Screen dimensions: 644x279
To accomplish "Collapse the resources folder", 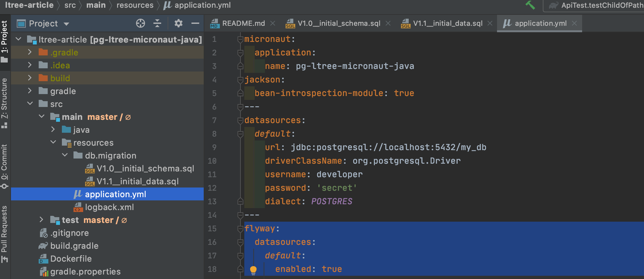I will coord(53,142).
